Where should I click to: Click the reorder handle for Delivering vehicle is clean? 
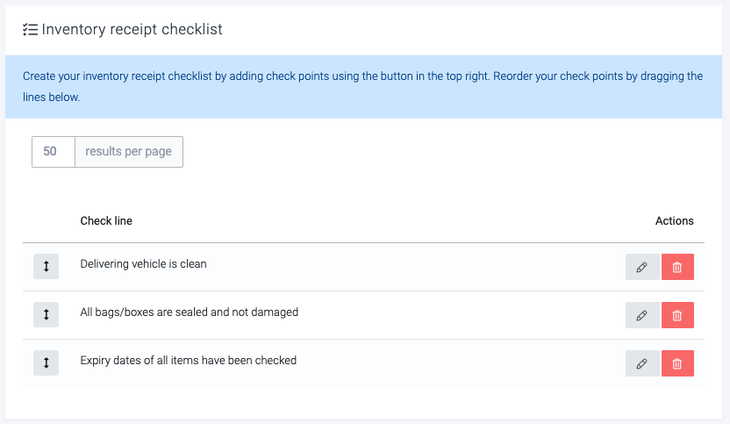[46, 267]
